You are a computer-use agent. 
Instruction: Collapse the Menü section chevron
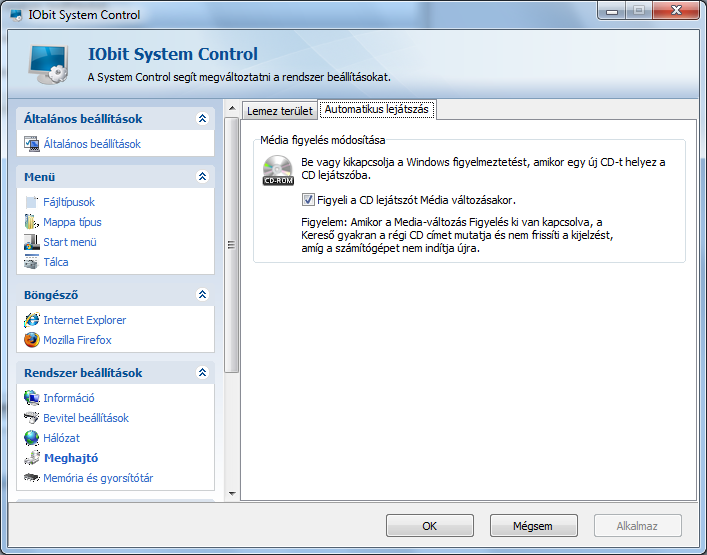click(202, 176)
